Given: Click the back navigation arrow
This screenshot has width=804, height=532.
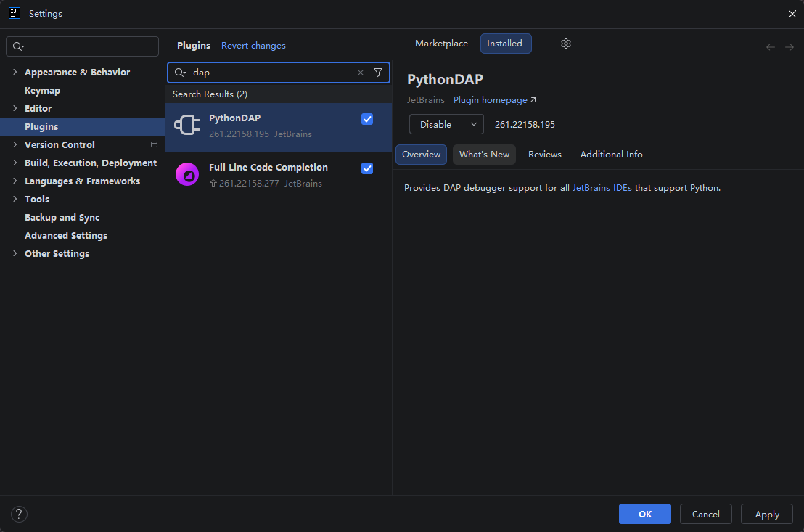Looking at the screenshot, I should pyautogui.click(x=771, y=47).
